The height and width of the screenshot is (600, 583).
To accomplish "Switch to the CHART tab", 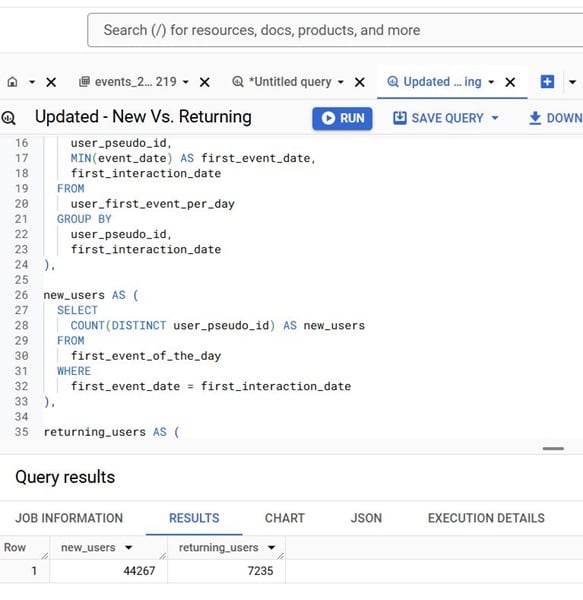I will click(x=285, y=518).
